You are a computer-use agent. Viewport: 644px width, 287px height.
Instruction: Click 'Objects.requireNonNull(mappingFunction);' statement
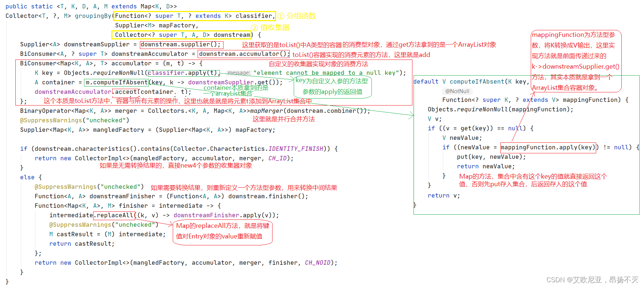coord(500,109)
